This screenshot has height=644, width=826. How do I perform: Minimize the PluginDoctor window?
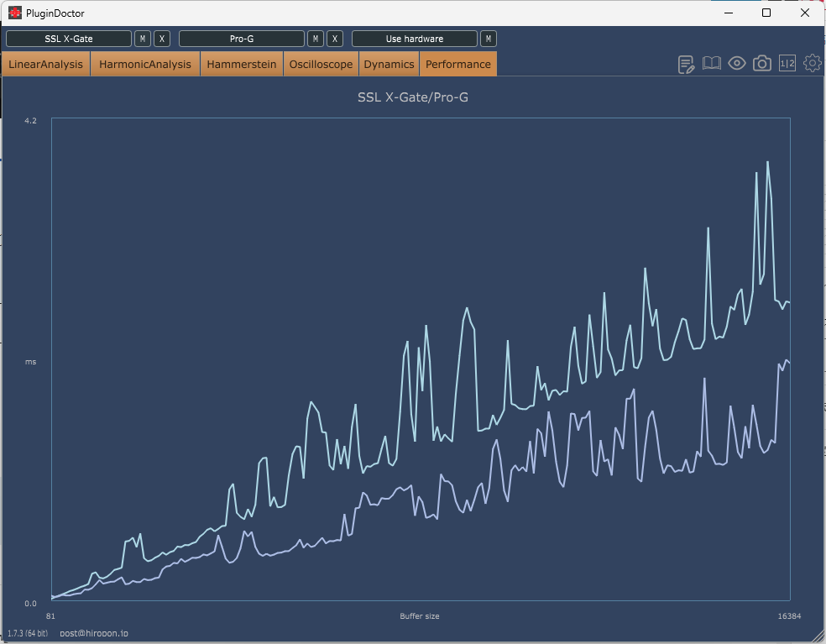pyautogui.click(x=729, y=13)
